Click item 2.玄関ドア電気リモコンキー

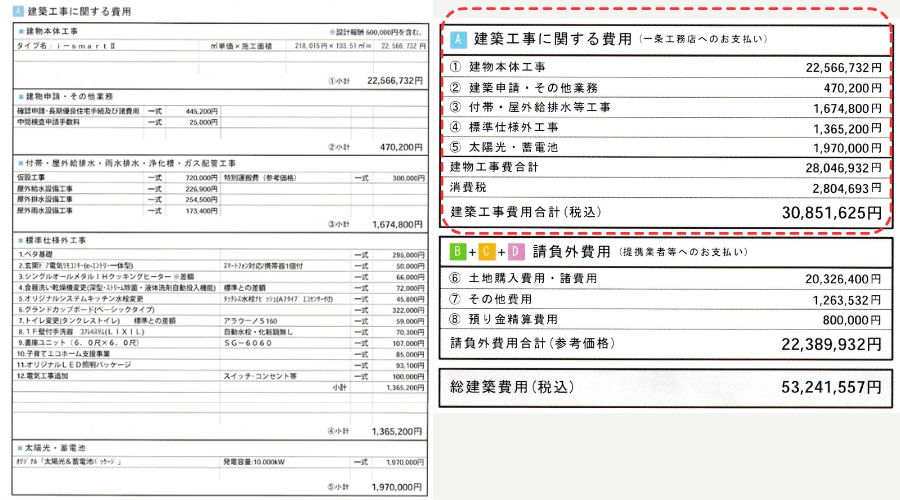click(75, 266)
